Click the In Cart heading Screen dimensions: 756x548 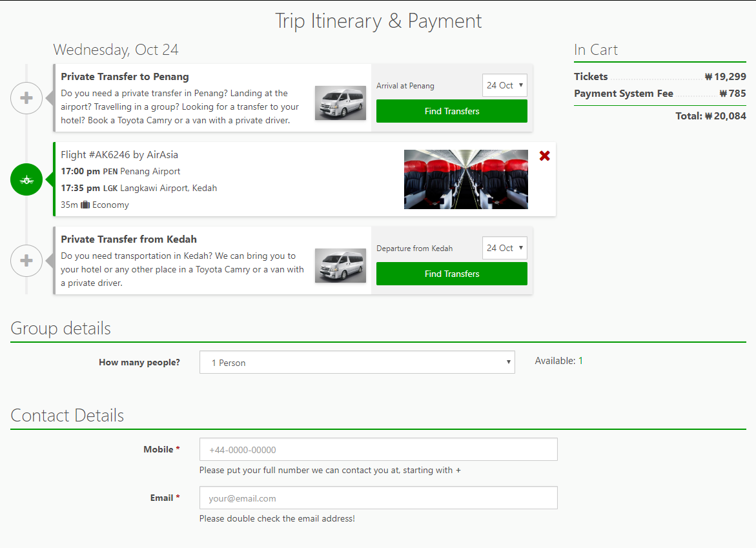click(x=596, y=50)
